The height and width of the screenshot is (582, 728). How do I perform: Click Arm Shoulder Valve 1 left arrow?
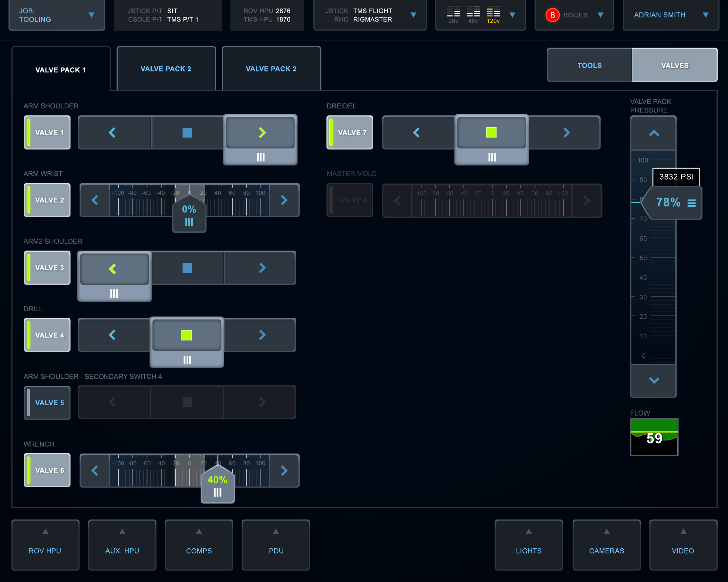coord(113,132)
